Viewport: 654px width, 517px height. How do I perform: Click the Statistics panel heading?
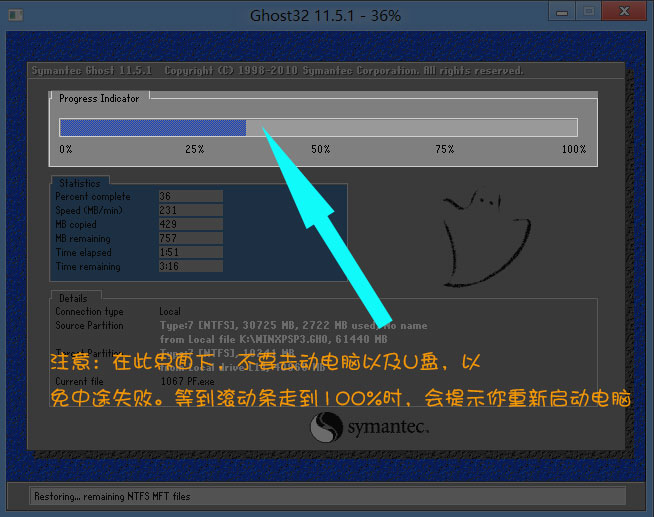80,183
